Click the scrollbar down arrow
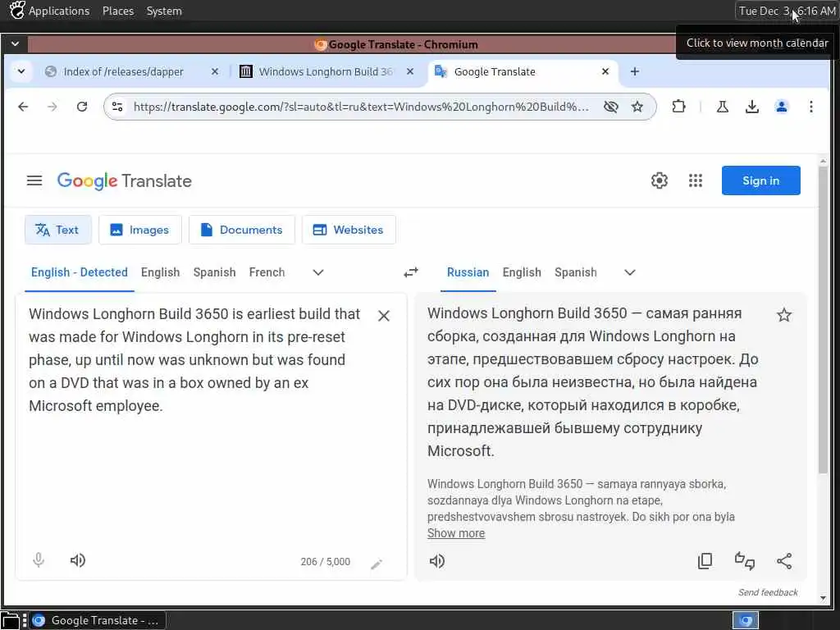840x630 pixels. point(823,598)
